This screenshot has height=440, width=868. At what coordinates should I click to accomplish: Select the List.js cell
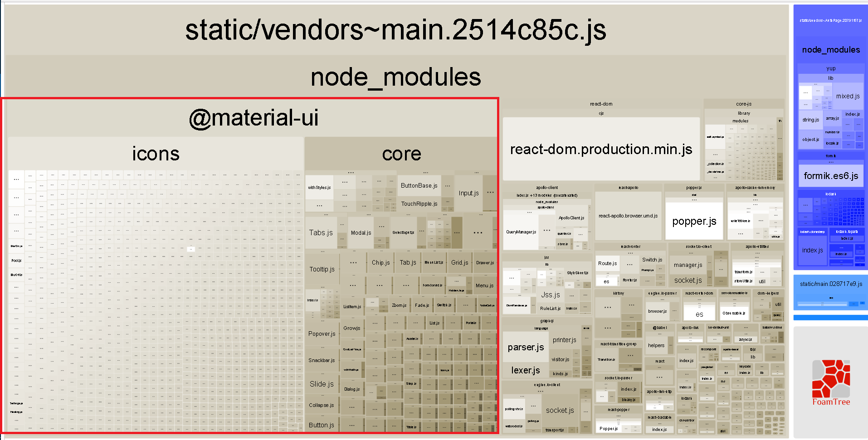[x=434, y=323]
